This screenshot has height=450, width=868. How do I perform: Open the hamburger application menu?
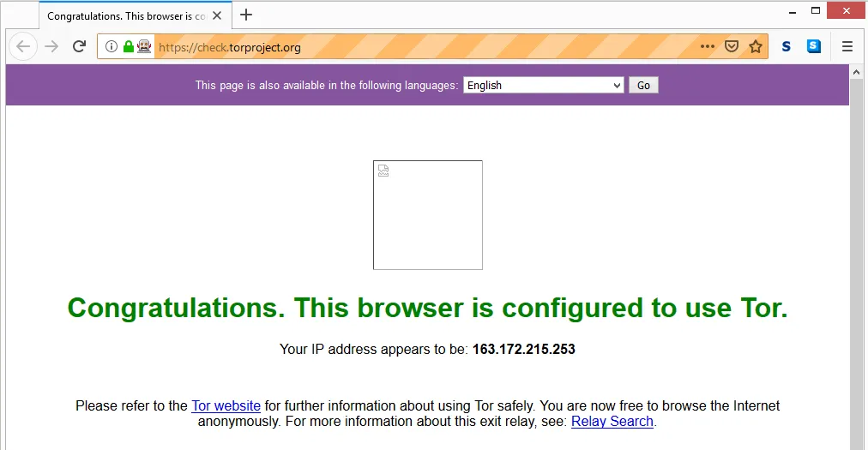[x=847, y=46]
